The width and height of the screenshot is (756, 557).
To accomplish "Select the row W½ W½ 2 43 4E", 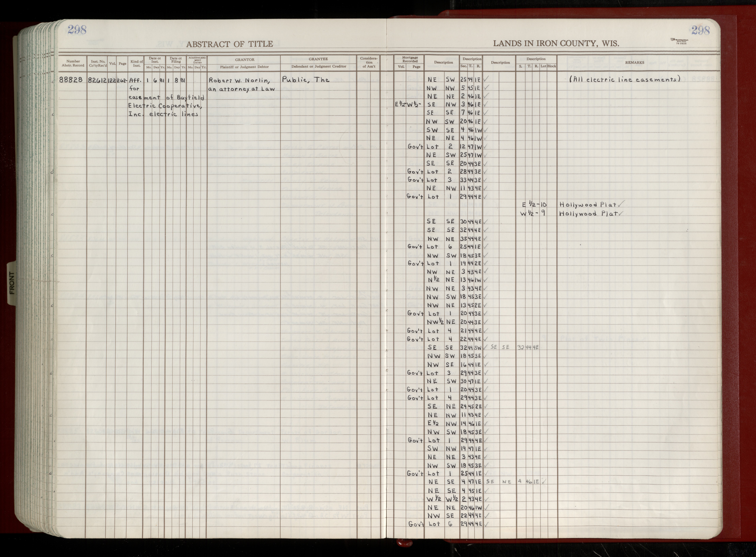I will [x=457, y=499].
